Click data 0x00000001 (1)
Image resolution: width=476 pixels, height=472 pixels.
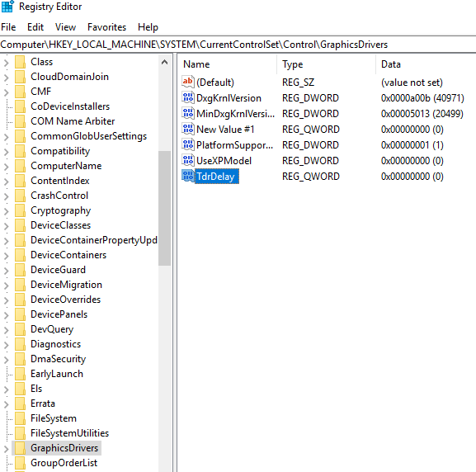(x=412, y=145)
